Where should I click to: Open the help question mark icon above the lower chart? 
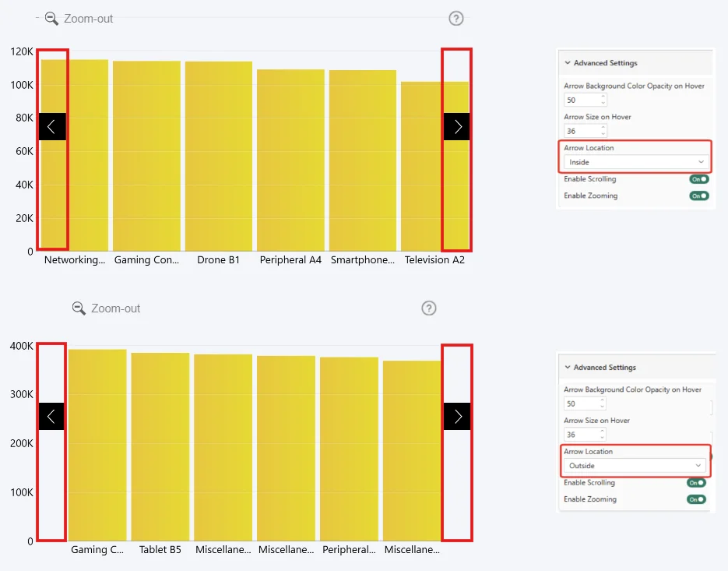pos(428,308)
